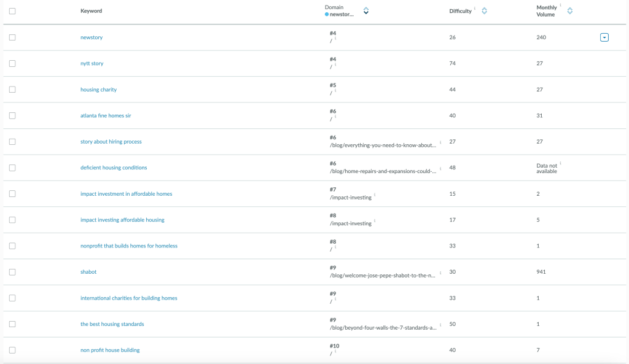629x364 pixels.
Task: Toggle checkbox for housing charity row
Action: [x=12, y=90]
